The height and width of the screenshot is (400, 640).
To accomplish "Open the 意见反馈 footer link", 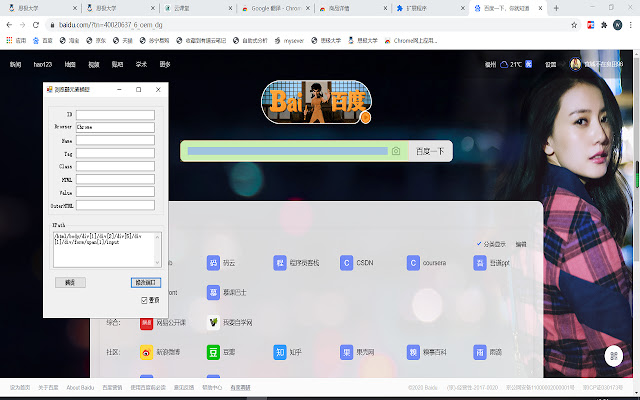I will point(184,387).
